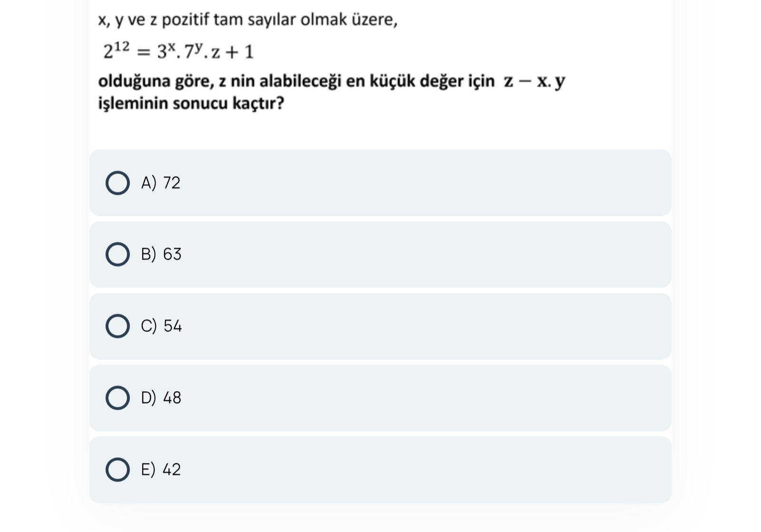
Task: Select the radio button for option B
Action: [117, 254]
